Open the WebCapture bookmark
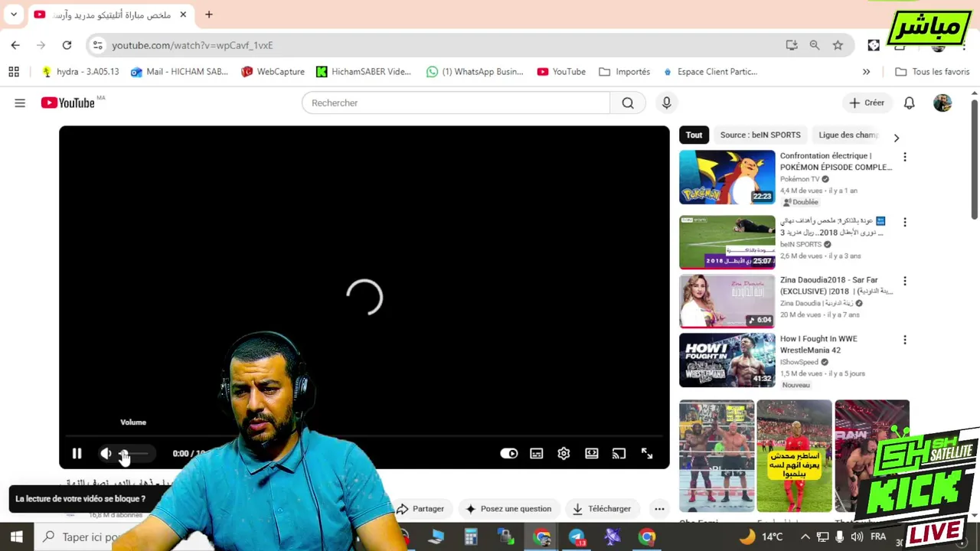 273,72
